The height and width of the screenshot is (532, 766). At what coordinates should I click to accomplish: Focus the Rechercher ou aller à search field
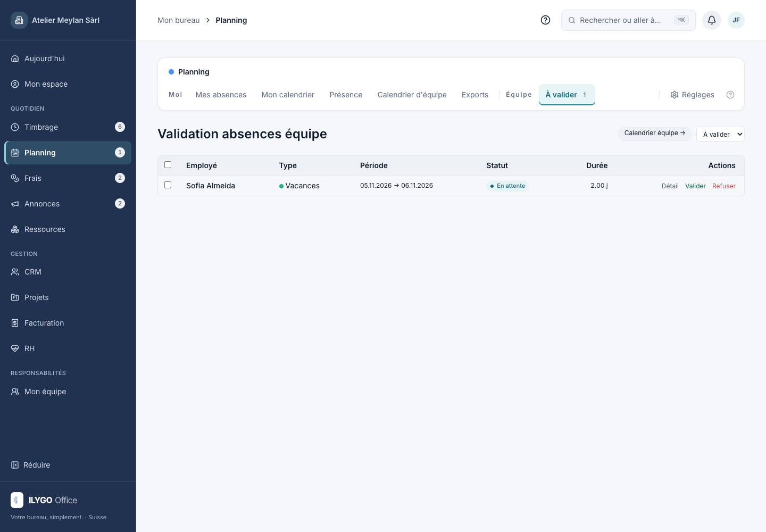[x=628, y=20]
